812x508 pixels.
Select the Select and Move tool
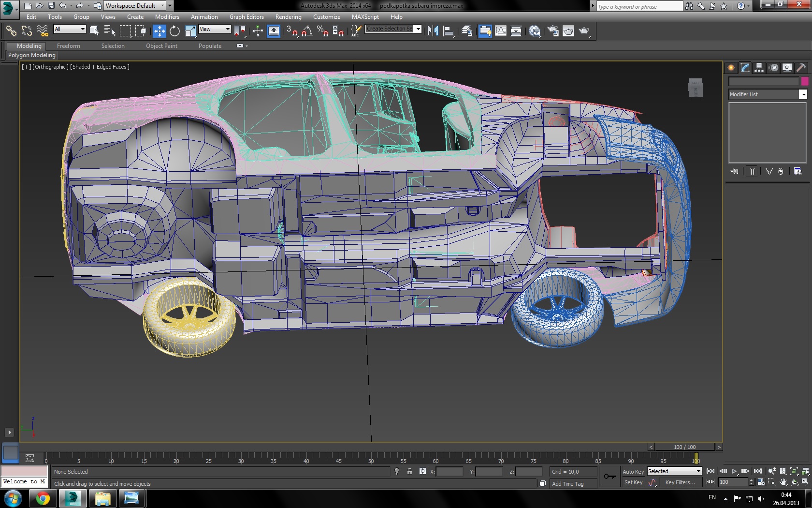(x=159, y=31)
